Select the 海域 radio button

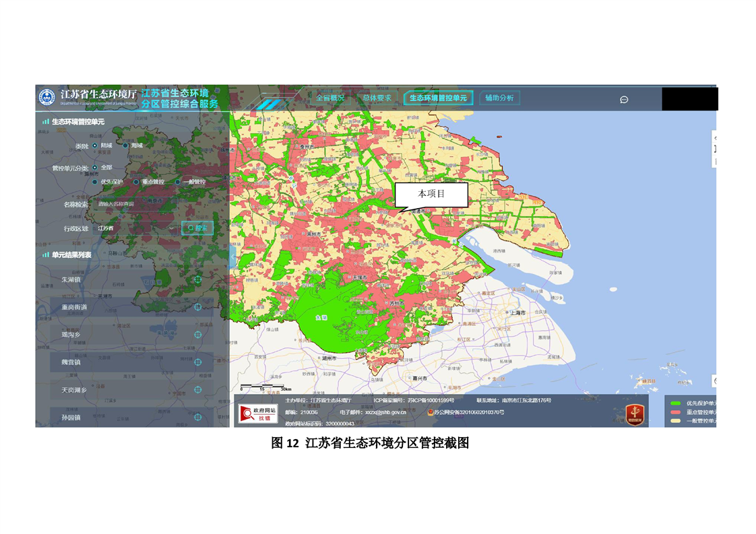[x=126, y=145]
